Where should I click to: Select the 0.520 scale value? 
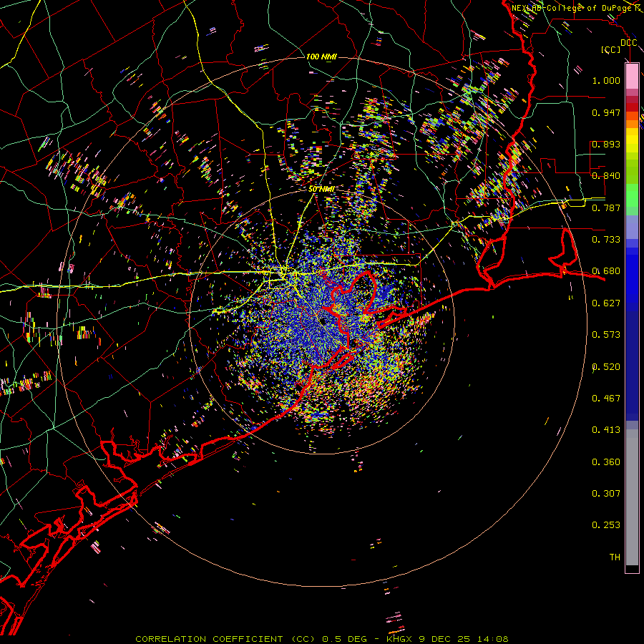click(606, 367)
